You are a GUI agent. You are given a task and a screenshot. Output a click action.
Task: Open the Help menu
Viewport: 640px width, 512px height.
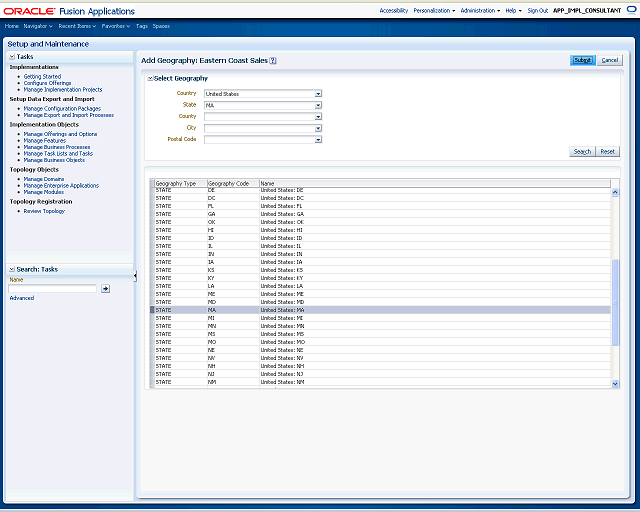coord(513,11)
